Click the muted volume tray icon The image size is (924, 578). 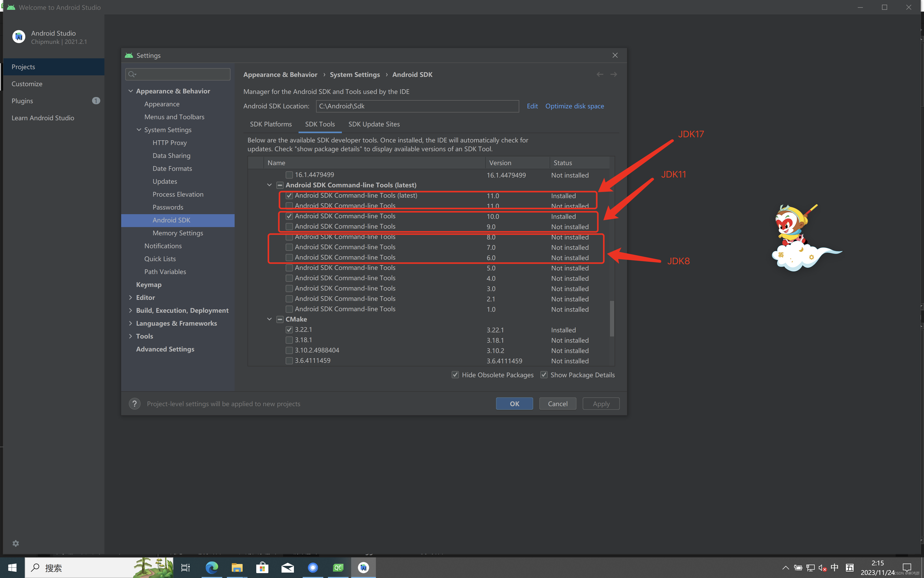(823, 568)
